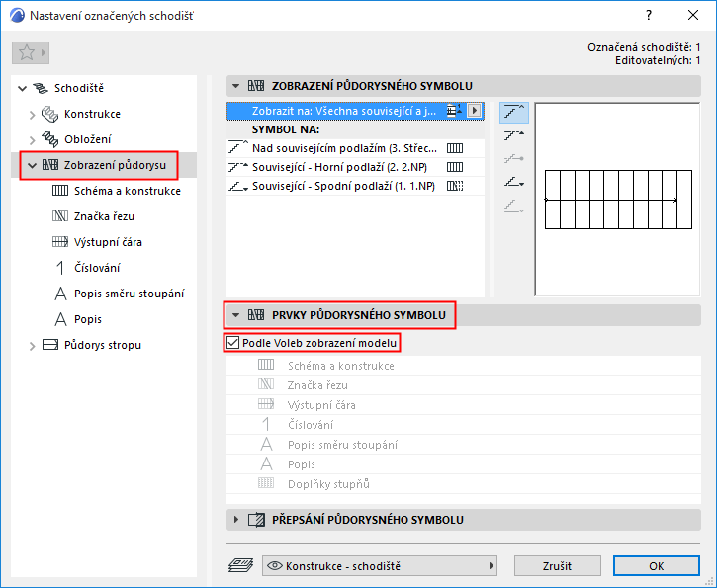
Task: Expand the Konstrukce tree node
Action: [32, 115]
